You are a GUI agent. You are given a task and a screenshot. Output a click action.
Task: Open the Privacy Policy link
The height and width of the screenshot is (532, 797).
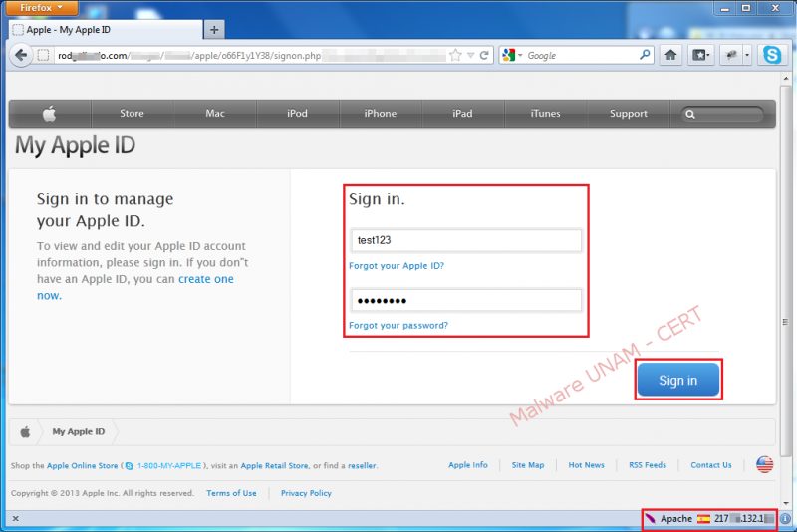[306, 493]
